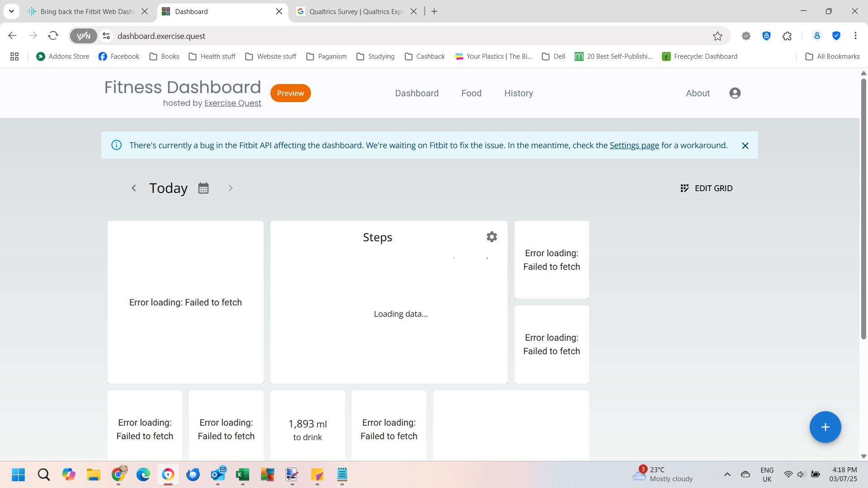Open the browser extensions puzzle icon

(787, 36)
